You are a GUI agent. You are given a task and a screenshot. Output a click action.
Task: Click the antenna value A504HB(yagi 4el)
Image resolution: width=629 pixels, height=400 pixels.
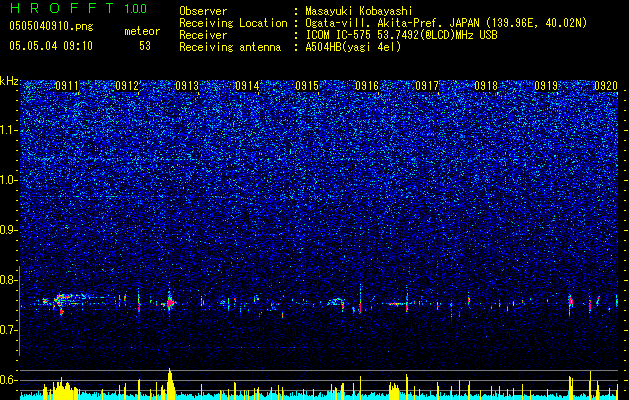pyautogui.click(x=353, y=47)
